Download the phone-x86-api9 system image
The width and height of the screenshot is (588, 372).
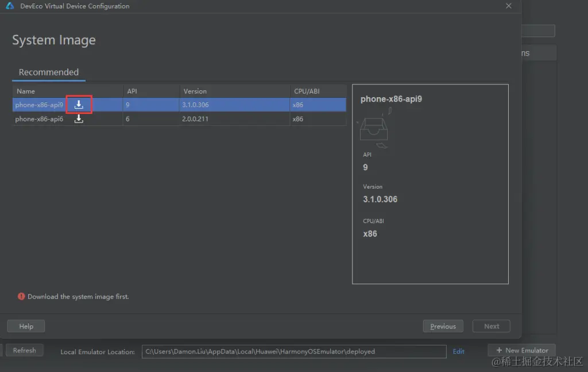pos(79,104)
